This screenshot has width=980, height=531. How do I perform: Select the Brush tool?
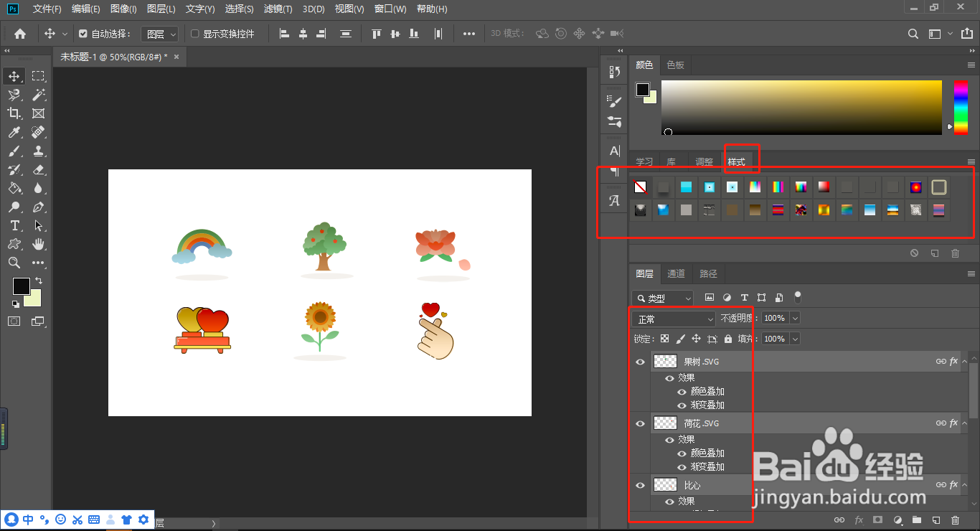coord(14,151)
